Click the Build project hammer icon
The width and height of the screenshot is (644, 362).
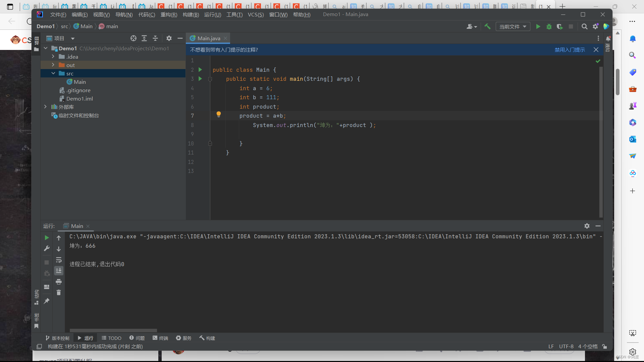tap(487, 26)
